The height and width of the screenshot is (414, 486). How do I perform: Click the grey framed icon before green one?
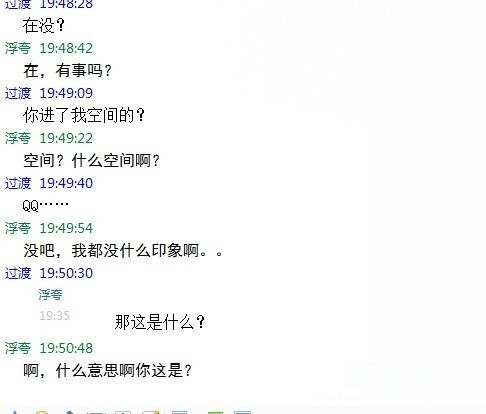coord(180,413)
